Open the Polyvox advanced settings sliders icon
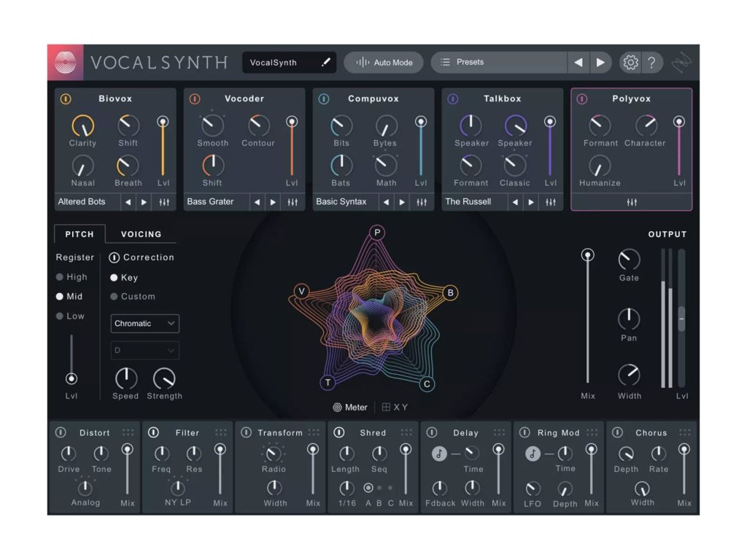Screen dimensions: 747x560 pos(632,202)
